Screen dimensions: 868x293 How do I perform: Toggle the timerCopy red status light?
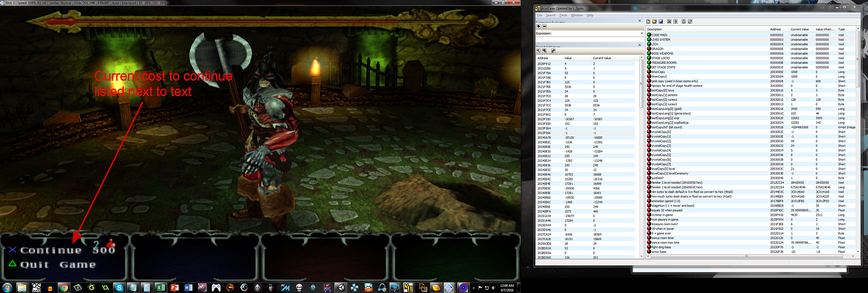(649, 72)
